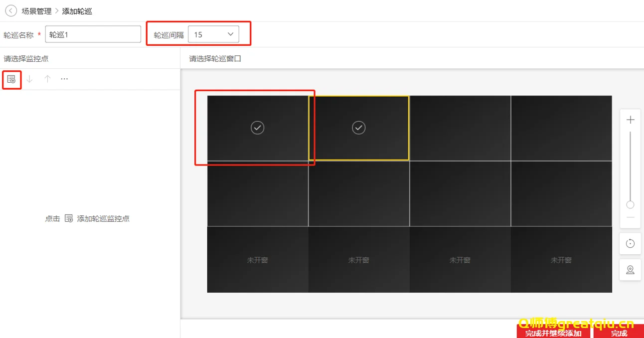Click the move down arrow icon
This screenshot has height=338, width=644.
click(x=29, y=79)
